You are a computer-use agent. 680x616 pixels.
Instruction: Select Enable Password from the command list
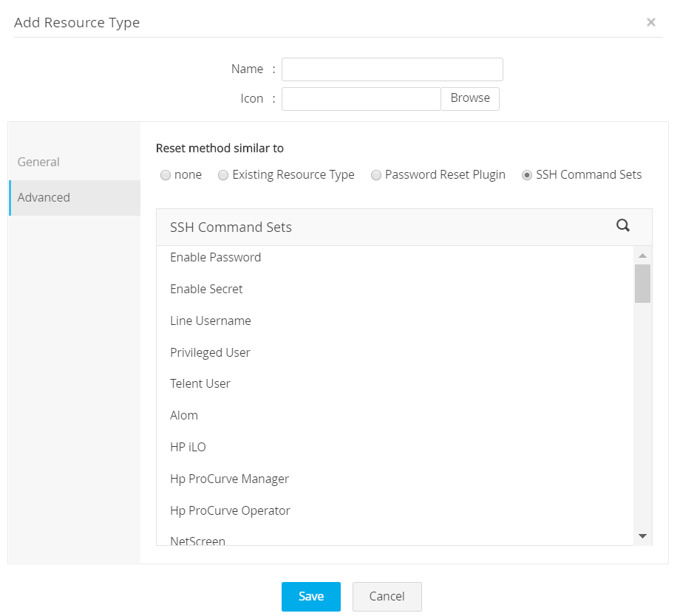(x=215, y=258)
